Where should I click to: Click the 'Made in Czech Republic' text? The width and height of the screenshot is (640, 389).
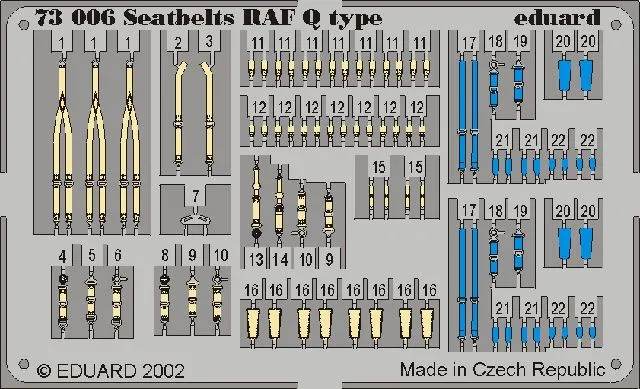click(x=502, y=369)
